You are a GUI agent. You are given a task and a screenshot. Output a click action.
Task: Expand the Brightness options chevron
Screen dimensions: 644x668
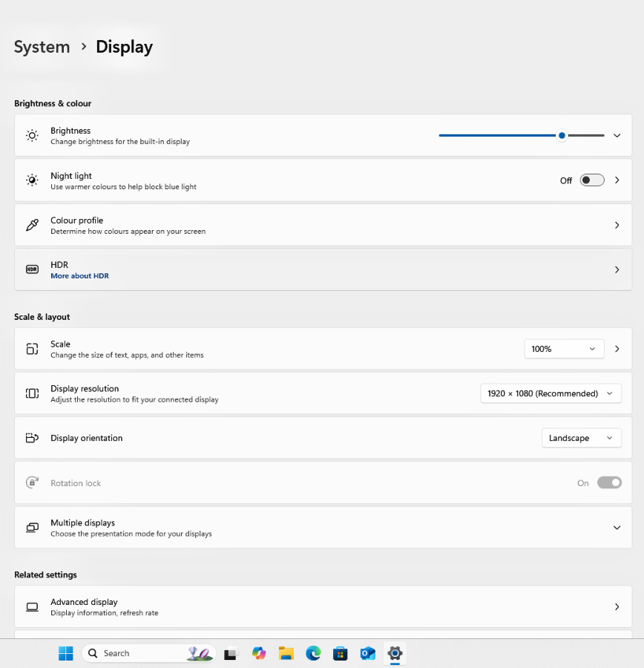click(617, 136)
